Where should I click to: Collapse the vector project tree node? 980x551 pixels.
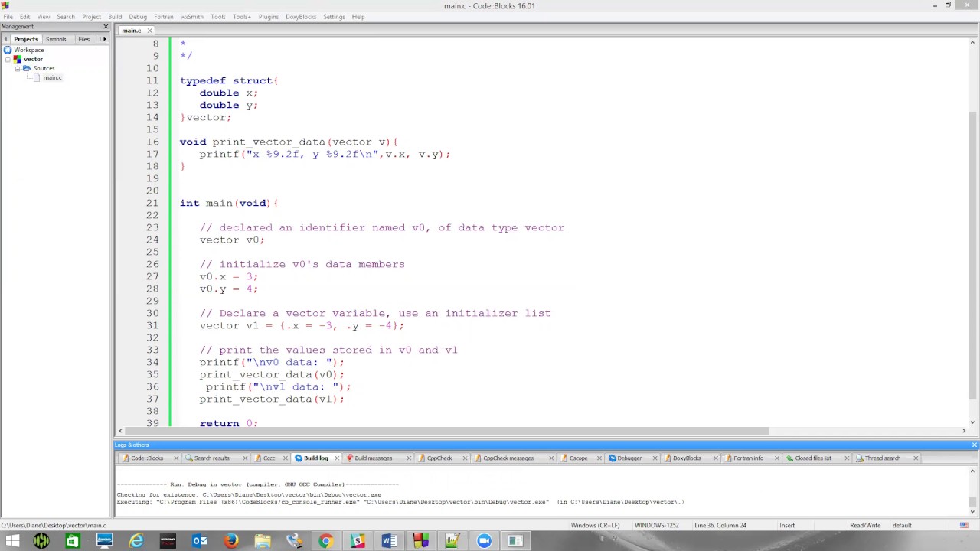click(x=8, y=59)
